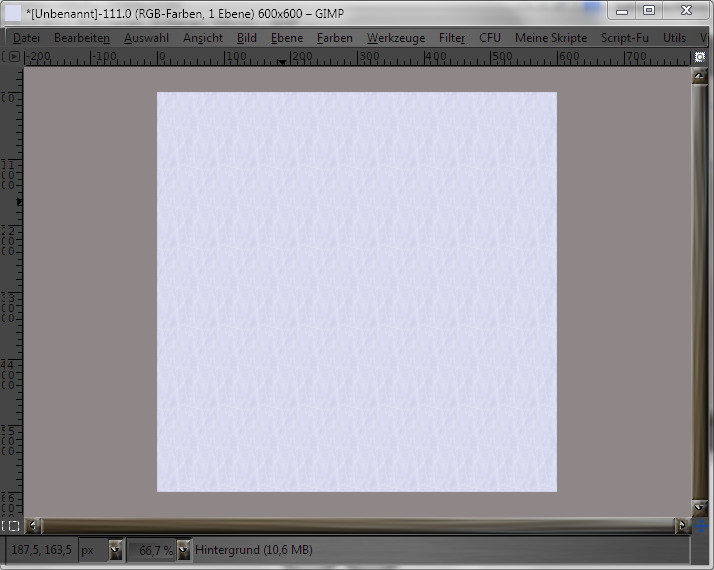Viewport: 714px width, 570px height.
Task: Open the zoom percentage dropdown arrow
Action: [183, 550]
